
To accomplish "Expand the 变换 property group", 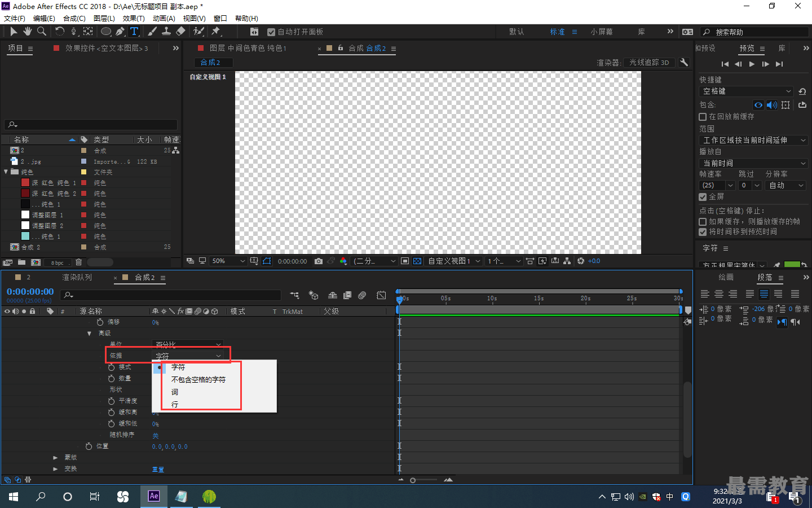I will click(55, 469).
